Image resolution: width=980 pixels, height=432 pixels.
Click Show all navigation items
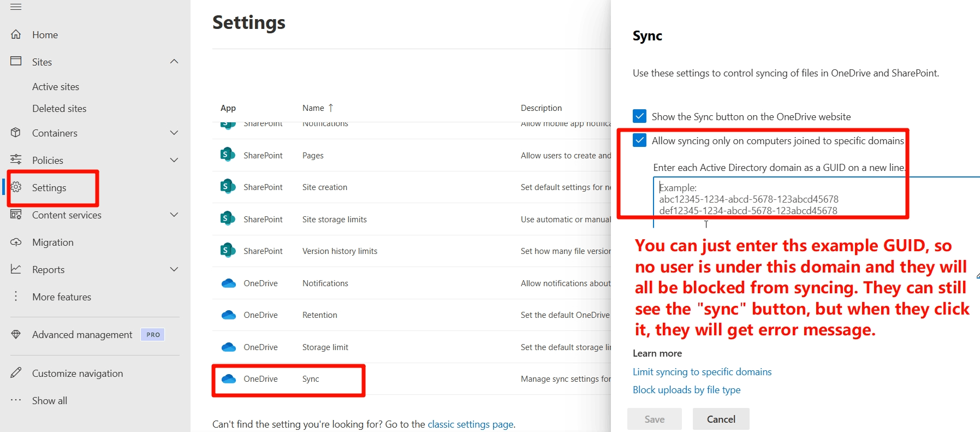50,401
